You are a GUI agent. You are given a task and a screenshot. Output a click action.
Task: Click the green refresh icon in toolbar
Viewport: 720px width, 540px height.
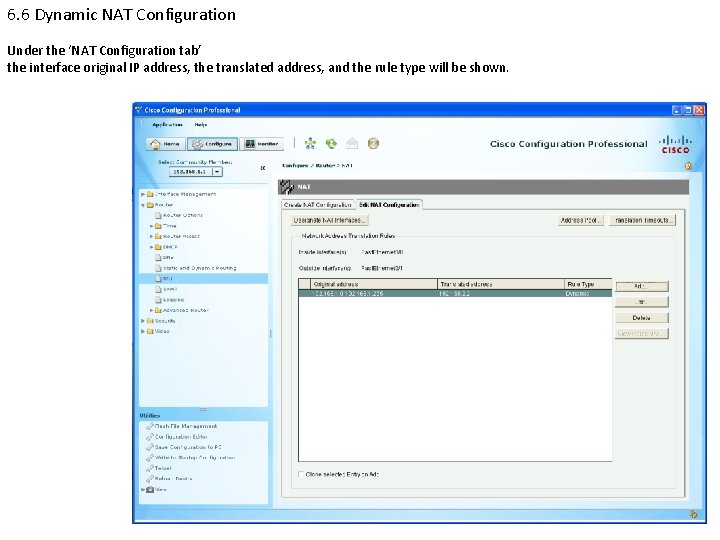point(331,144)
